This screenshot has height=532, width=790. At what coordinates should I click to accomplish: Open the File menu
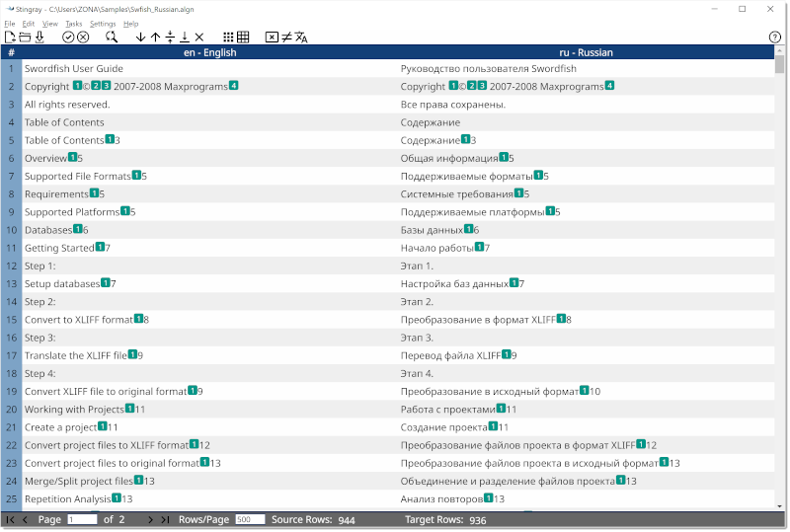(10, 24)
